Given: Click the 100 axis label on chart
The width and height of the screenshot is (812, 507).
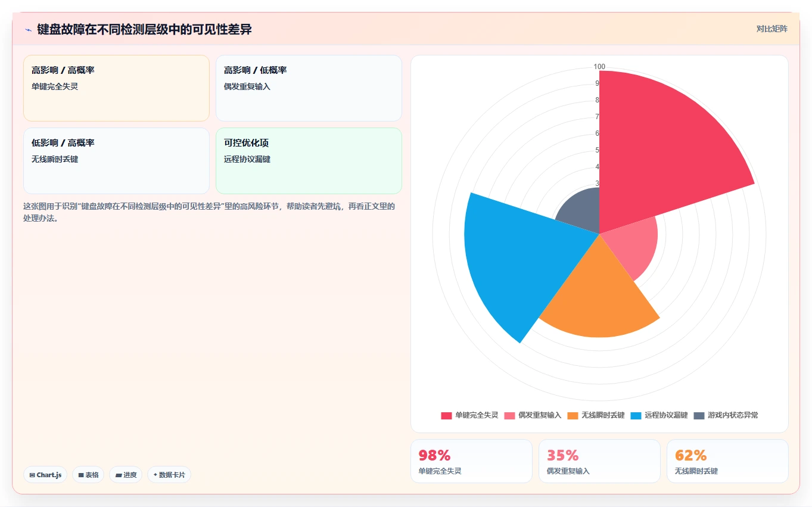Looking at the screenshot, I should coord(599,67).
